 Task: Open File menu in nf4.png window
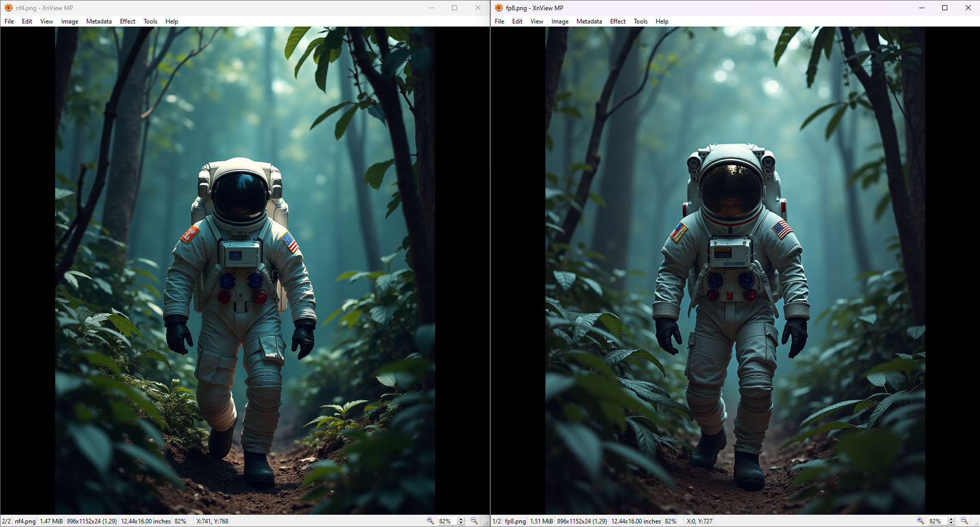pos(9,21)
